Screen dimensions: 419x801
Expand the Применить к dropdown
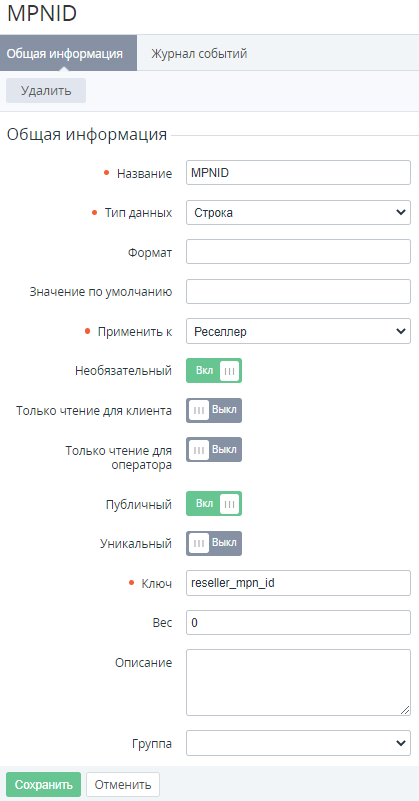tap(298, 331)
